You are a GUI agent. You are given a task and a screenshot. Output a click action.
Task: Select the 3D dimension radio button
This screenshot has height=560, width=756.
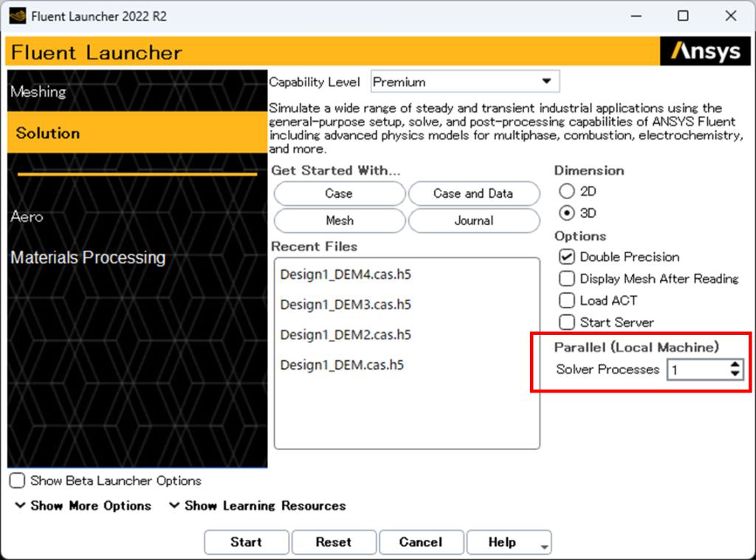tap(567, 212)
